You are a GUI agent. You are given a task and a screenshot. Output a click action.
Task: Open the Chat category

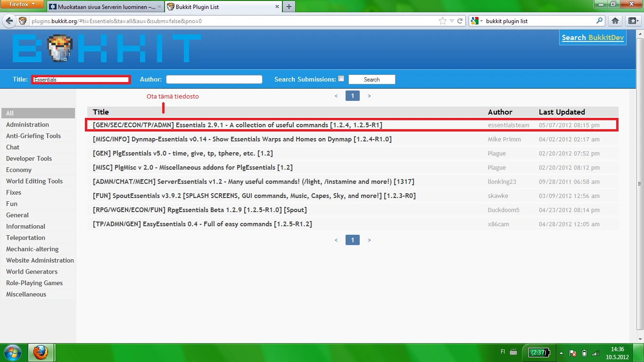pos(38,147)
